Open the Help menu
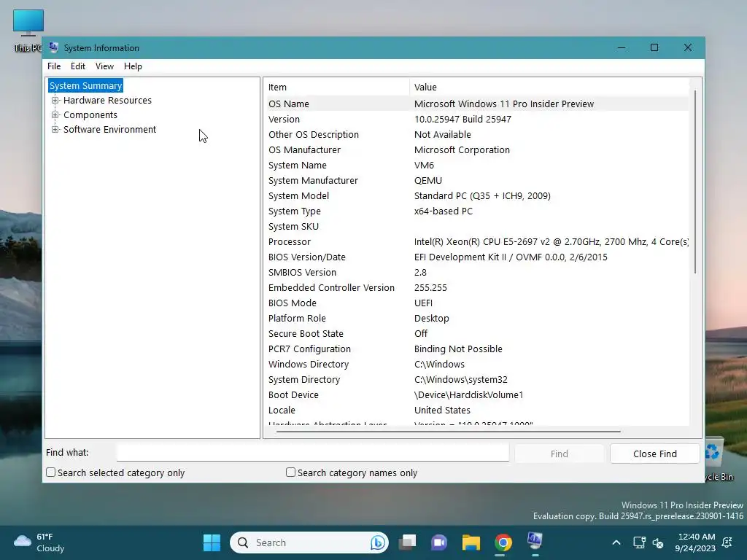The image size is (747, 560). click(x=133, y=66)
